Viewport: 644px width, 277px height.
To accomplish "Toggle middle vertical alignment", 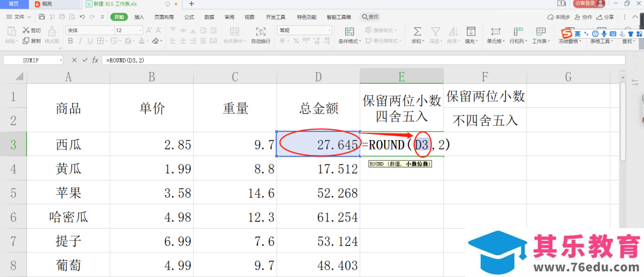I will [x=183, y=30].
